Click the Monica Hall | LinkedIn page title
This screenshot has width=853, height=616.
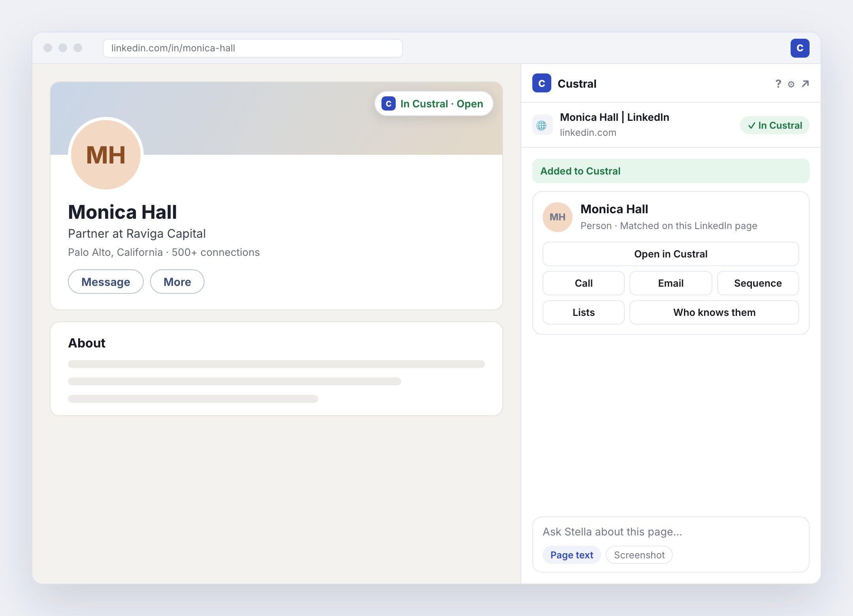[614, 117]
